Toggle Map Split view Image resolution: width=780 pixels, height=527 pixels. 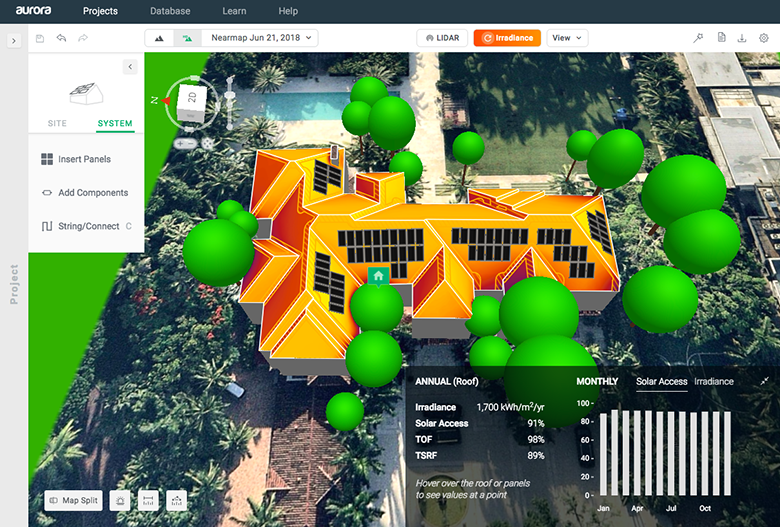click(74, 500)
